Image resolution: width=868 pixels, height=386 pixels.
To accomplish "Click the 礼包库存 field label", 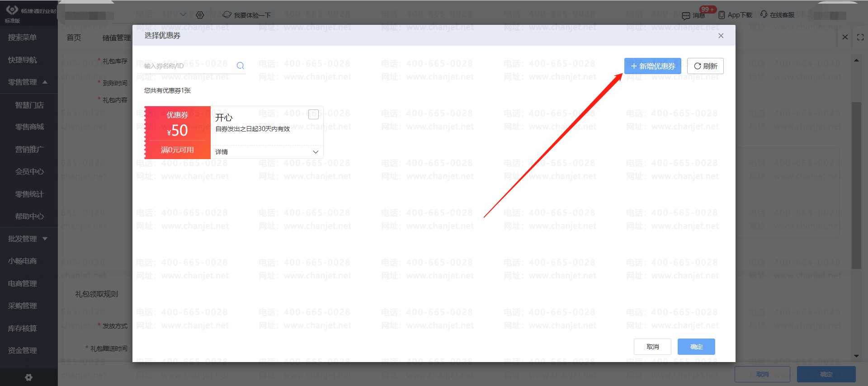I will click(115, 61).
